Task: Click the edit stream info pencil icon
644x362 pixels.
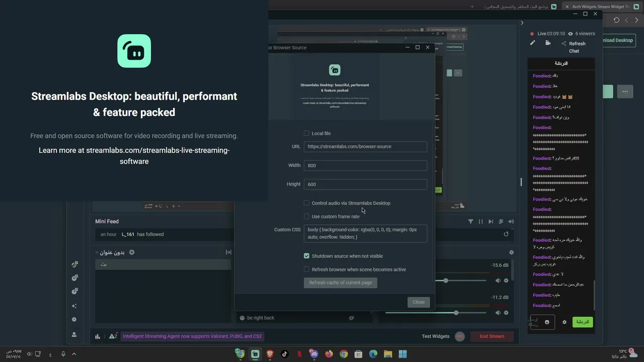Action: point(532,43)
